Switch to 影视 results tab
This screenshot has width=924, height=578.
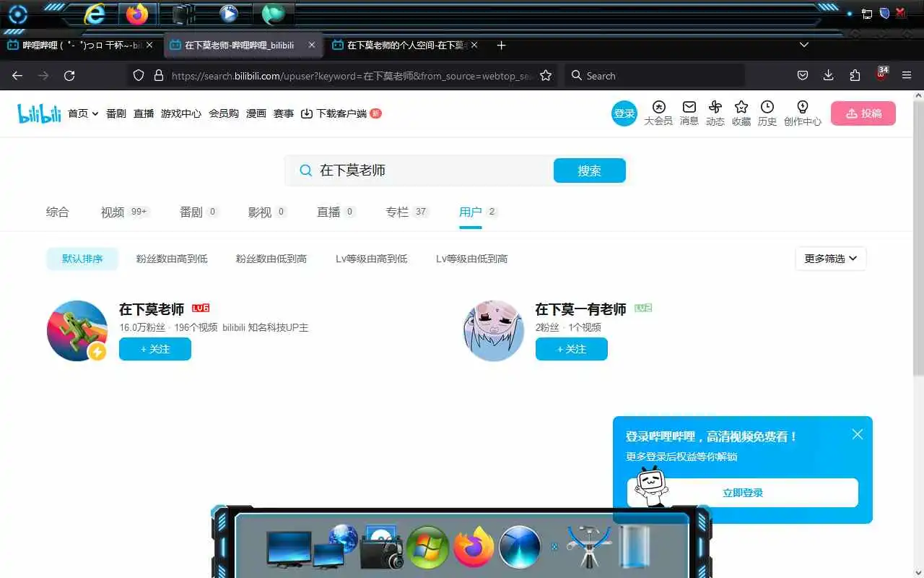[268, 212]
